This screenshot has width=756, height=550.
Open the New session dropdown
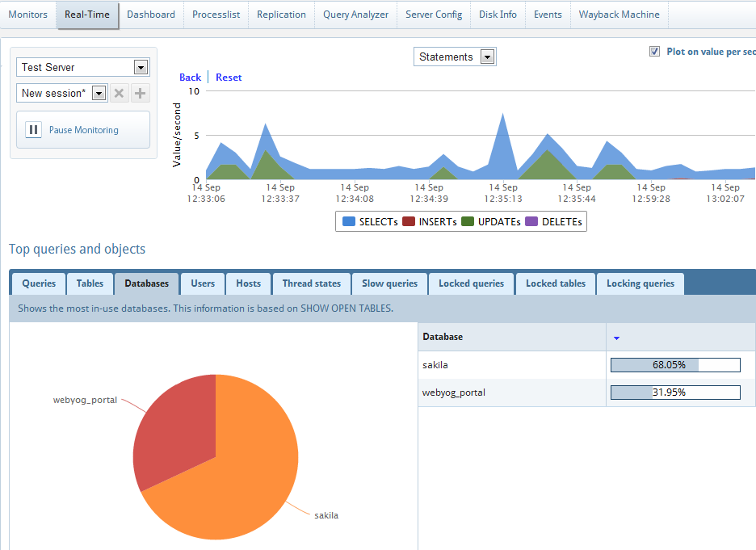(61, 93)
